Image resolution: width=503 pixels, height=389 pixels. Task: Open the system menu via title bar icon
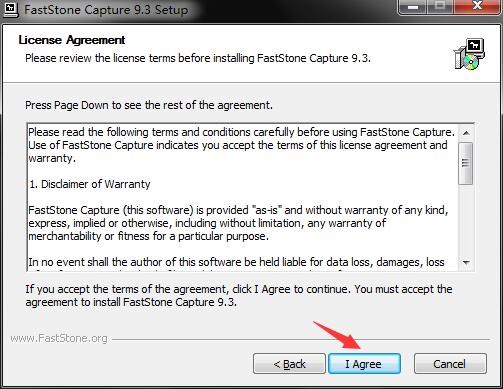(x=10, y=9)
